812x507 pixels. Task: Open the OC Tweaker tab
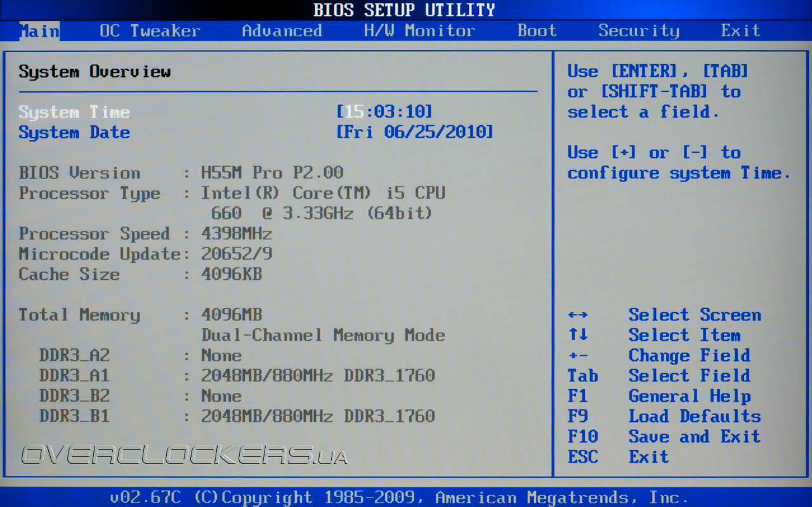click(150, 30)
